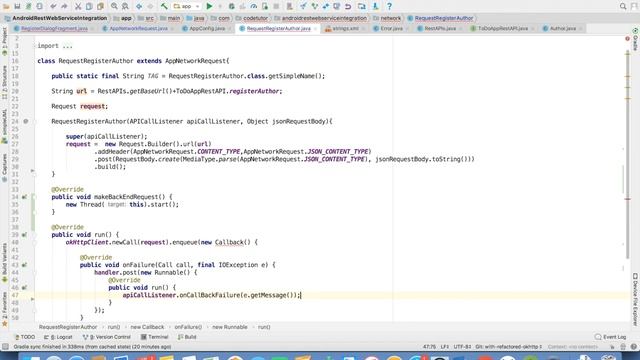Open the Version Control tool window
The width and height of the screenshot is (640, 360).
[x=107, y=337]
